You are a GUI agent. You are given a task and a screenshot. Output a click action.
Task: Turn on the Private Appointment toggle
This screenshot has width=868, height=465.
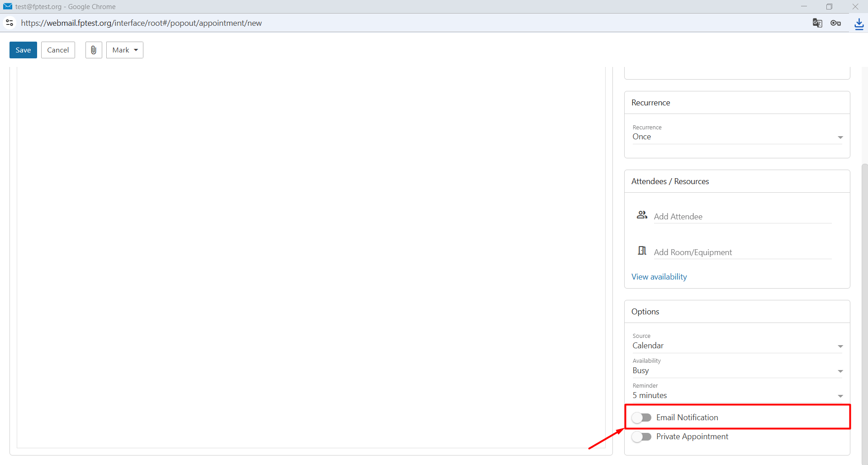[x=641, y=437]
